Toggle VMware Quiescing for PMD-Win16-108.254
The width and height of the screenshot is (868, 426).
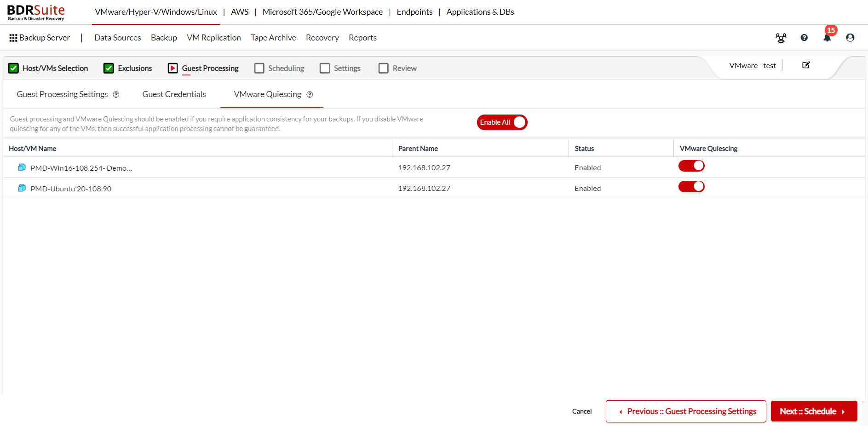click(691, 166)
